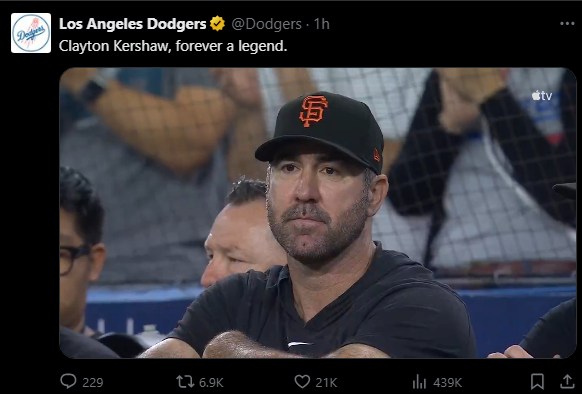Open the 1h timestamp link
This screenshot has height=394, width=582.
[x=322, y=24]
